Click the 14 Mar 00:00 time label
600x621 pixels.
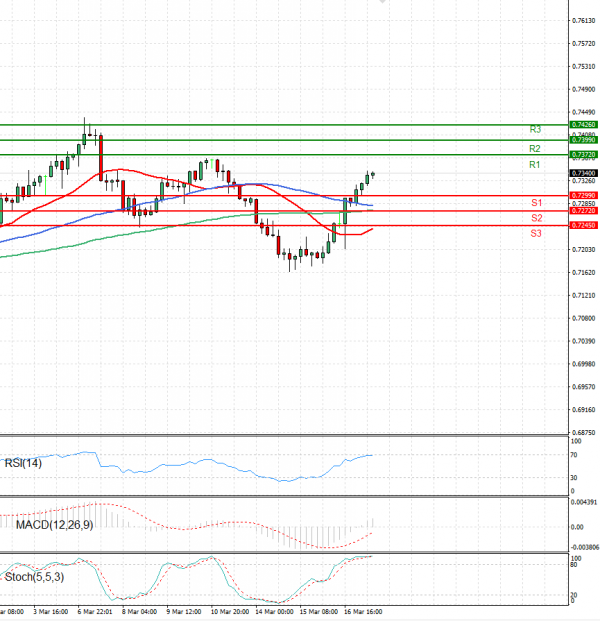coord(274,609)
